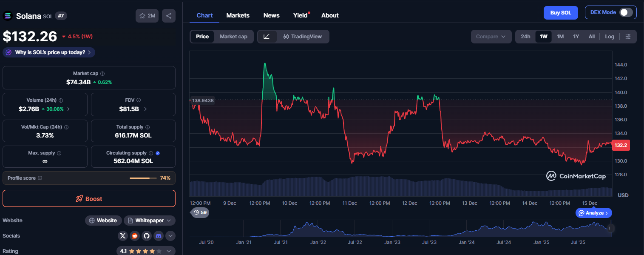Viewport: 644px width, 255px height.
Task: Click the share icon next to Solana
Action: 169,16
